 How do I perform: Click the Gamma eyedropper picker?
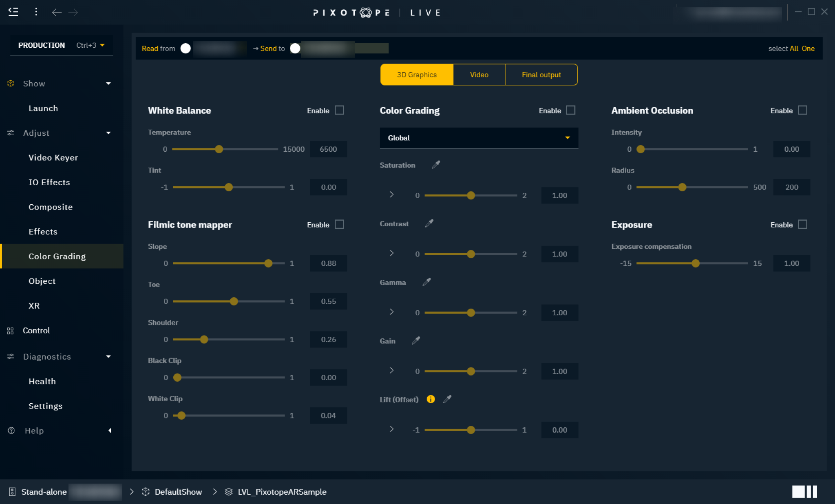[x=426, y=282]
